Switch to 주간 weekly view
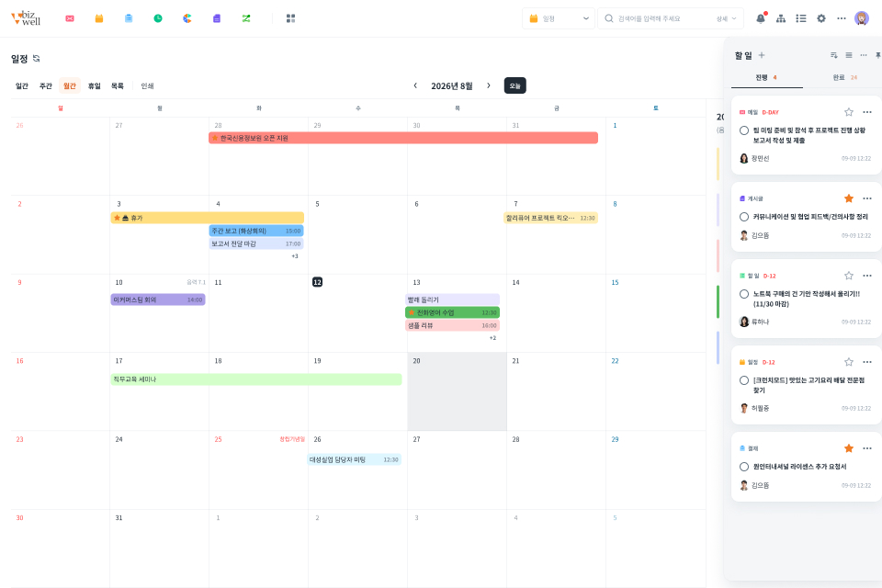This screenshot has width=882, height=588. pos(46,85)
